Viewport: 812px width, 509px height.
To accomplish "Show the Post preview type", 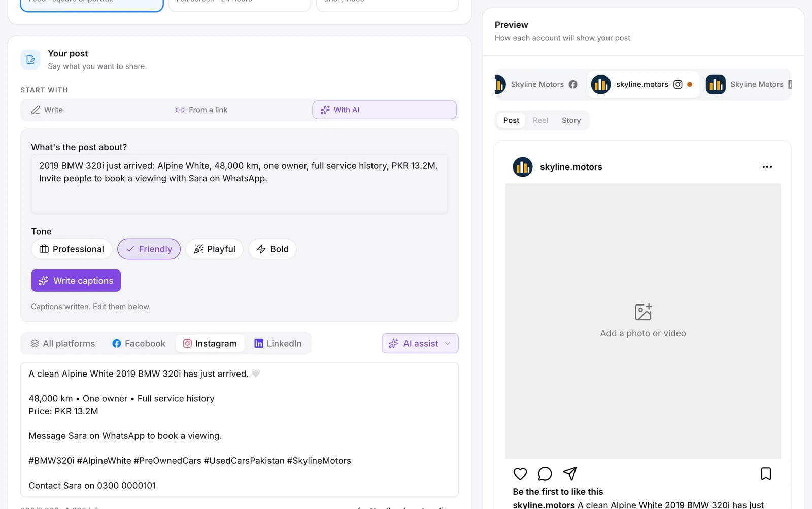I will tap(511, 120).
